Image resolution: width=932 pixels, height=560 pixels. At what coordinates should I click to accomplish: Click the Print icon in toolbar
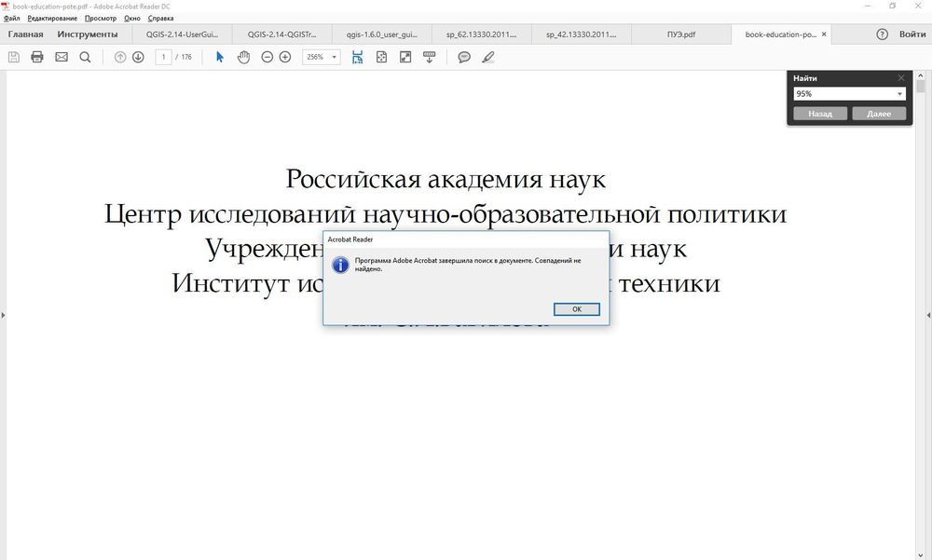coord(37,57)
